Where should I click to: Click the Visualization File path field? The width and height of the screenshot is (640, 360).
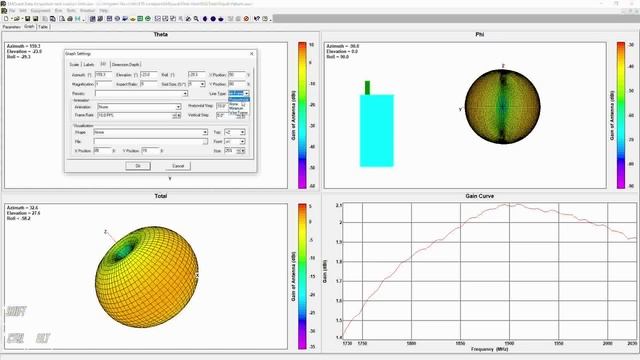click(148, 142)
